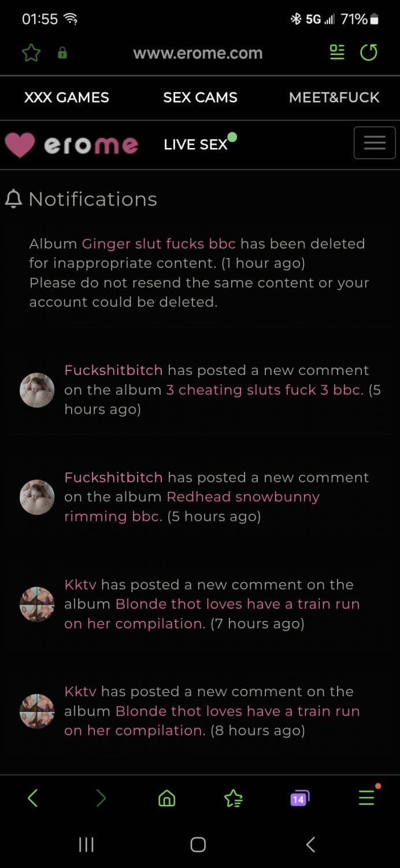Tap the avatar on the 7 hours ago notification
This screenshot has height=868, width=400.
pos(37,604)
